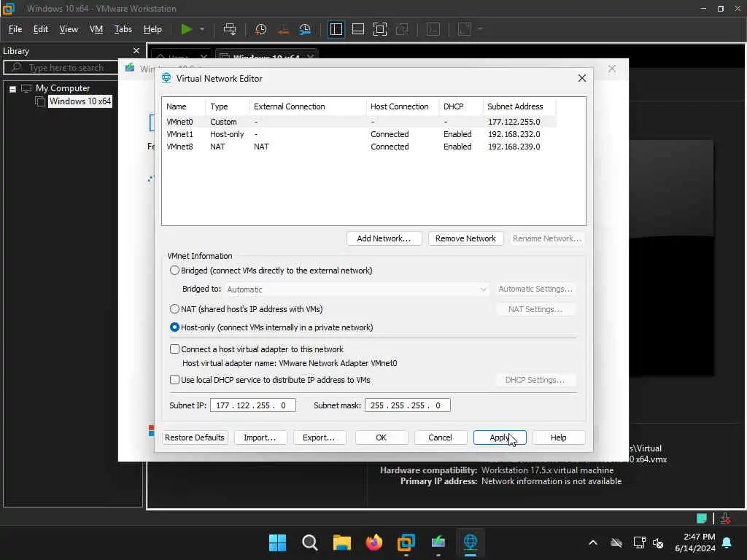Click the Help button in network editor

point(558,437)
